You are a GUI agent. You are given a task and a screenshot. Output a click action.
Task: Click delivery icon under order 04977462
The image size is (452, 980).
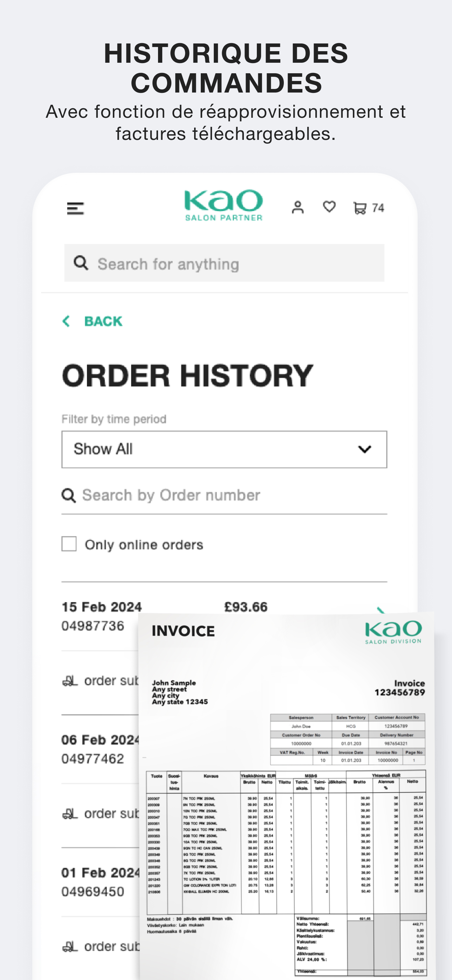(x=70, y=814)
